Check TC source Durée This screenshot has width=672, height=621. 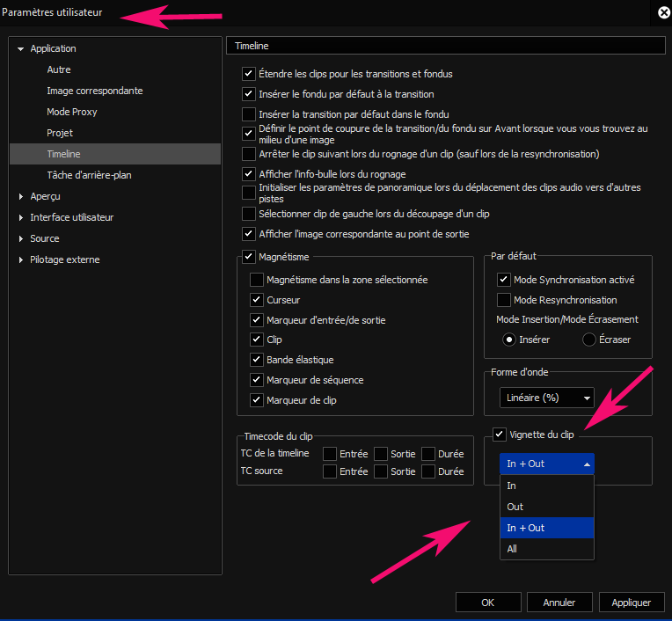[428, 471]
